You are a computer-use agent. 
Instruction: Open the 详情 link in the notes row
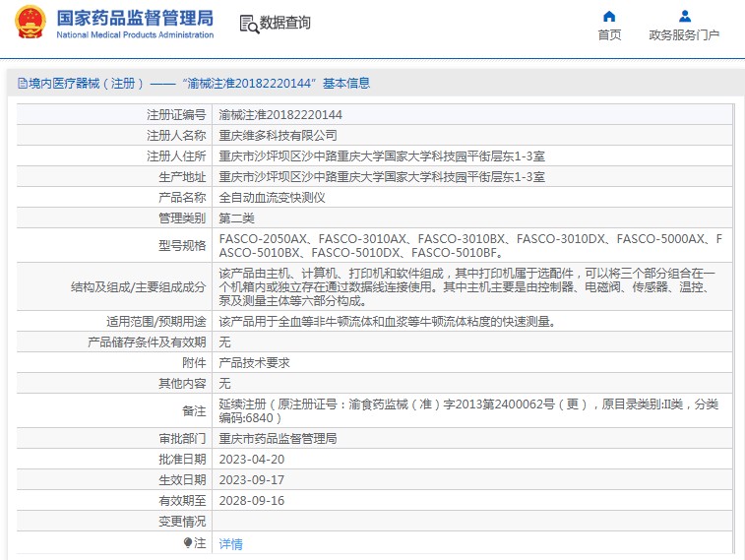click(x=230, y=543)
